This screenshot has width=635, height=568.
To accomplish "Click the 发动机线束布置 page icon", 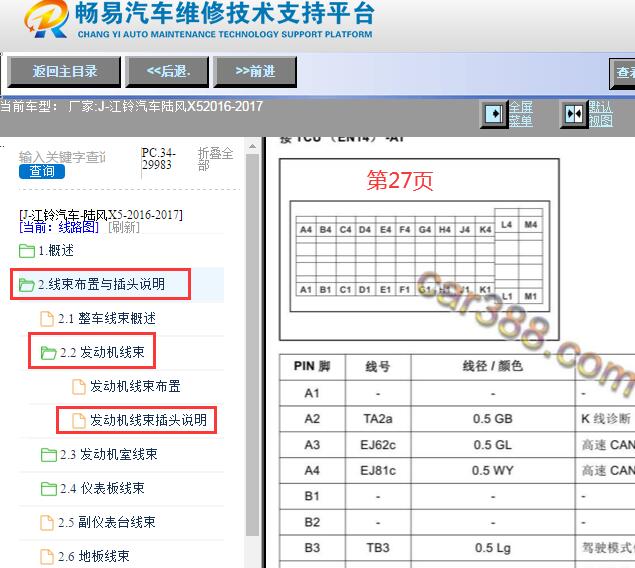I will click(79, 387).
